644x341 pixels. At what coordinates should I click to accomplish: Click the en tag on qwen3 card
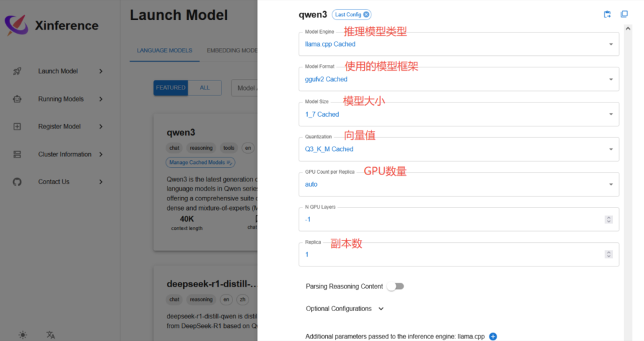(x=248, y=148)
